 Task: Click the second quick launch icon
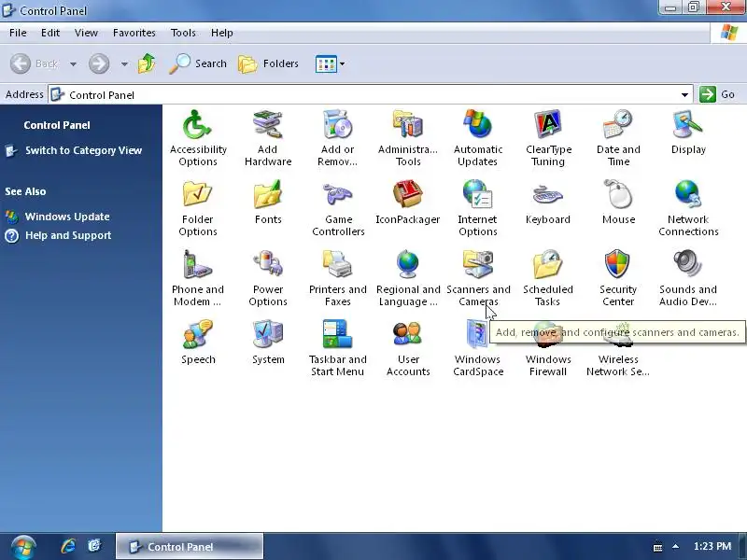click(x=94, y=546)
